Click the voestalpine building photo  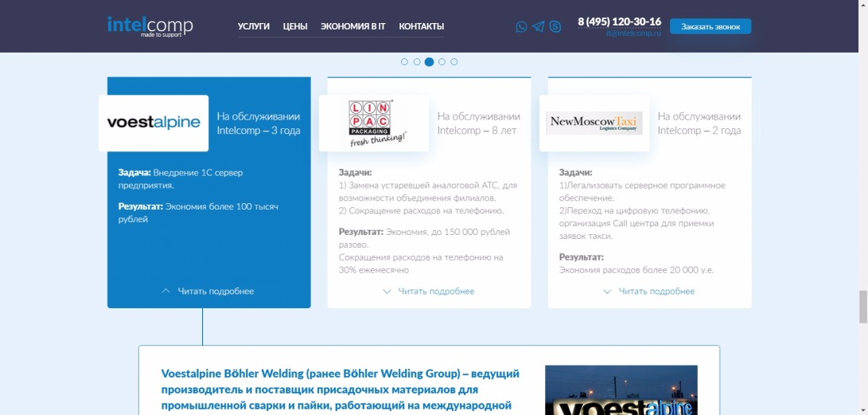click(x=621, y=390)
